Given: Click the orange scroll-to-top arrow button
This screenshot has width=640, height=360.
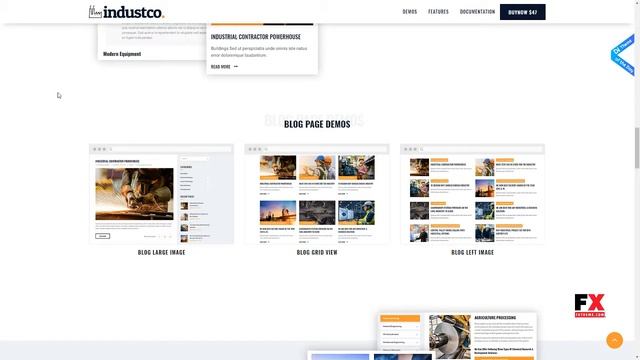Looking at the screenshot, I should (x=614, y=340).
